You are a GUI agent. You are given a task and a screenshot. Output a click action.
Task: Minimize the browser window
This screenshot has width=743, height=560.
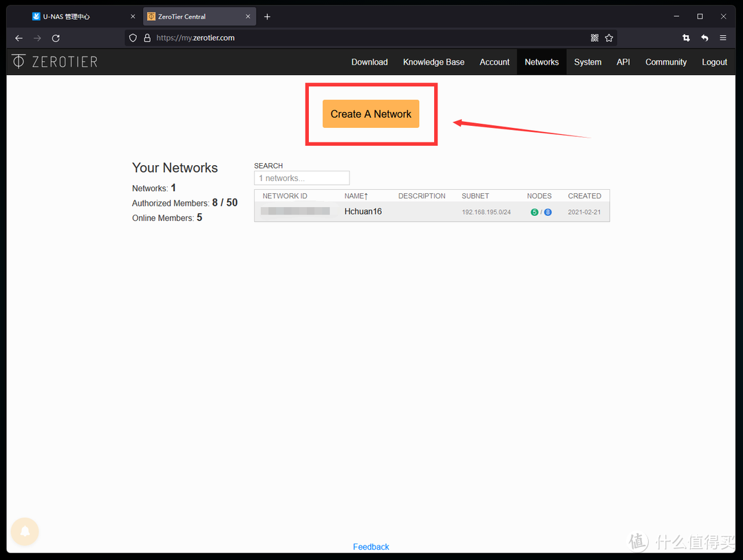point(677,16)
